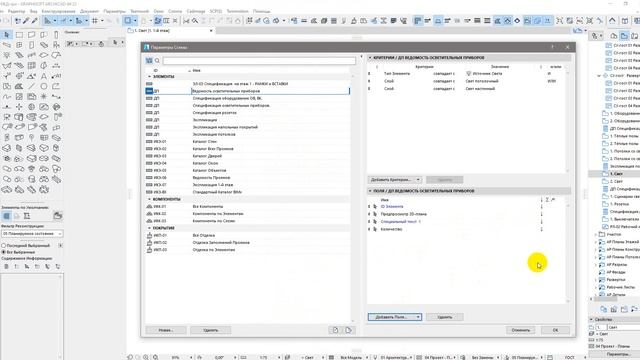Select the Line tool in the toolbox
The image size is (640, 360).
(31, 86)
